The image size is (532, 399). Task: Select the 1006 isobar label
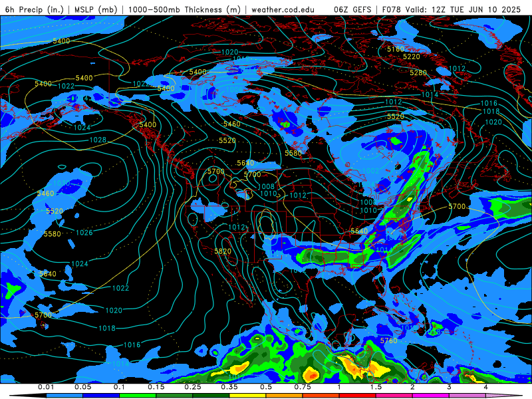tap(235, 90)
